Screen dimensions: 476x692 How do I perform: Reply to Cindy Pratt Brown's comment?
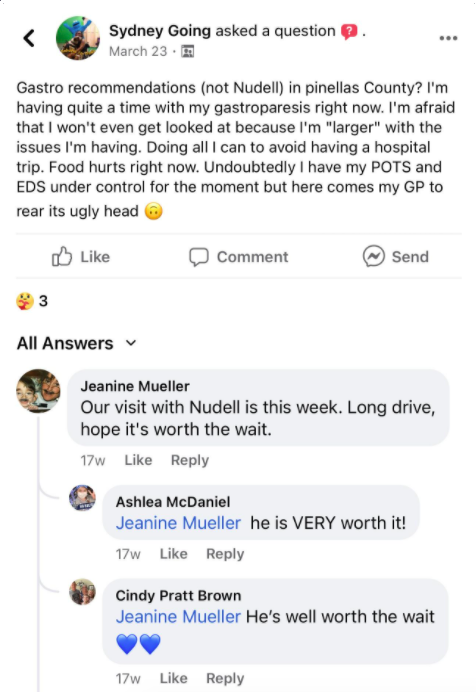225,678
